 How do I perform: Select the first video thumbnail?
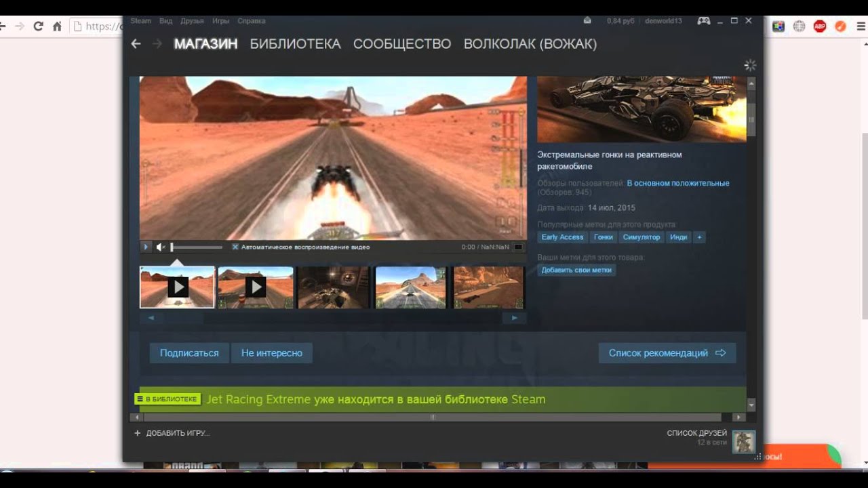click(x=178, y=287)
